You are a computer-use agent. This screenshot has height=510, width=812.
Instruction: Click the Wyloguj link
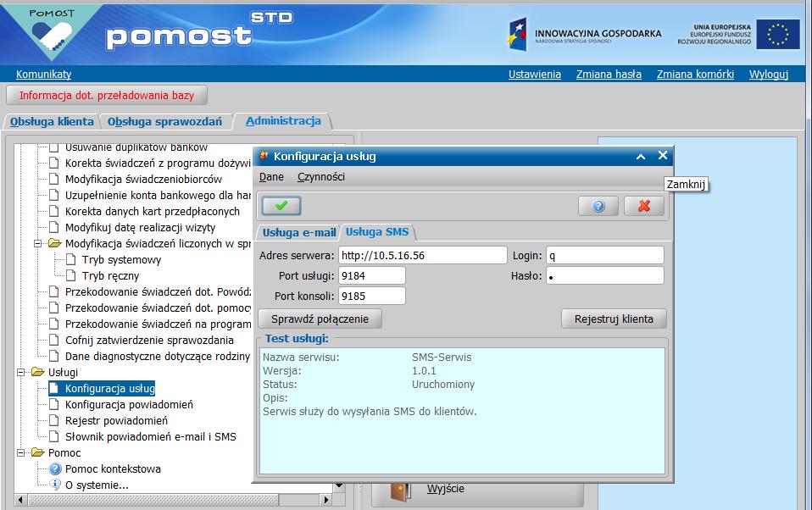[769, 74]
